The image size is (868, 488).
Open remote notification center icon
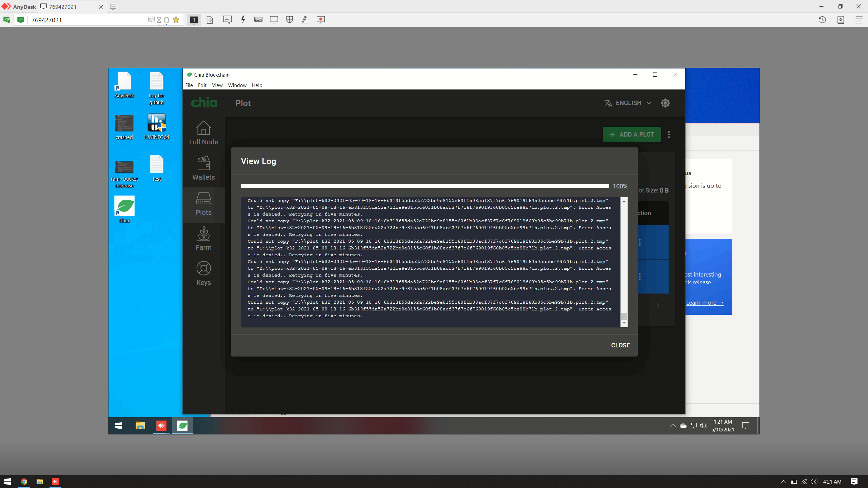point(746,426)
